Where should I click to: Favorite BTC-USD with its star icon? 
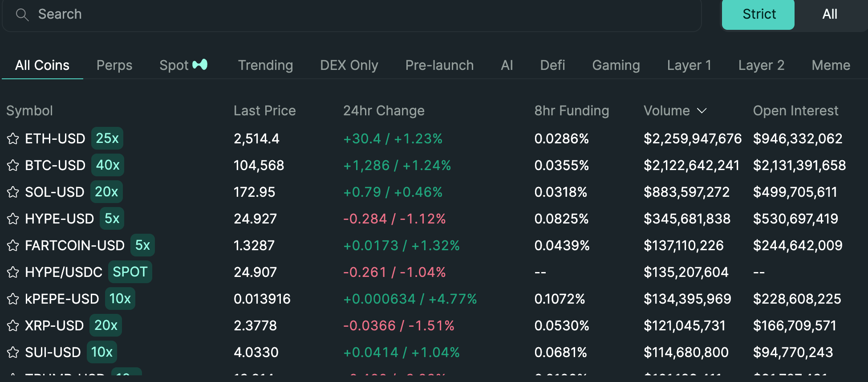point(13,165)
